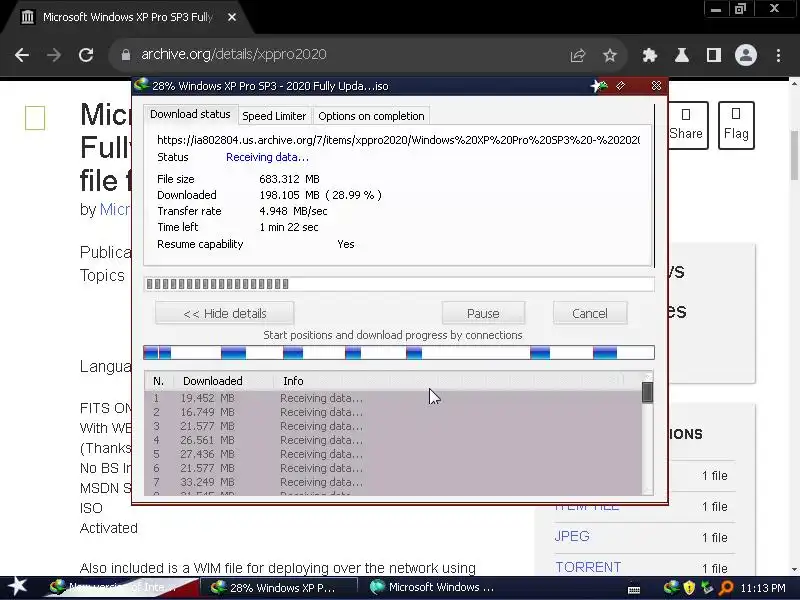
Task: Click the square placeholder icon beside the archive page title
Action: [35, 118]
